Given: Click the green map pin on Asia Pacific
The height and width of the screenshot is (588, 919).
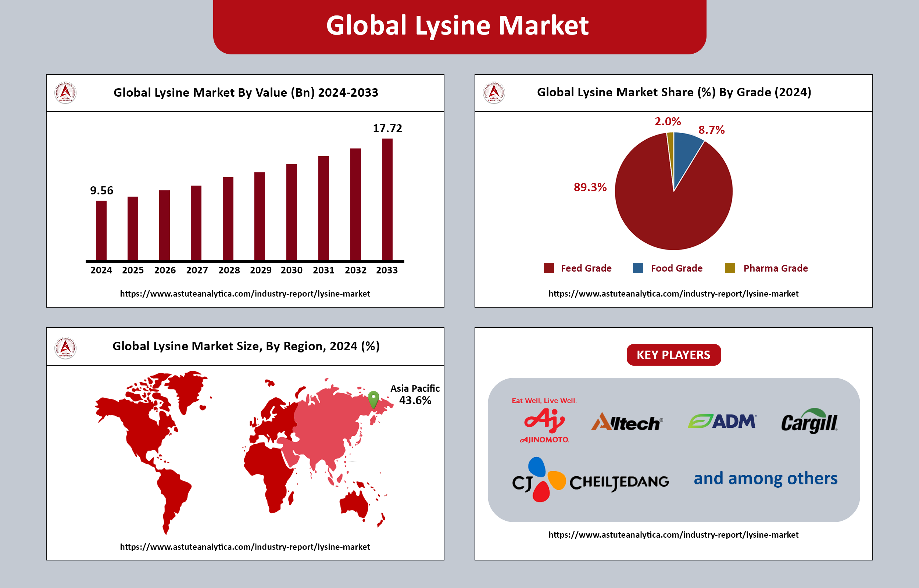Looking at the screenshot, I should tap(373, 400).
